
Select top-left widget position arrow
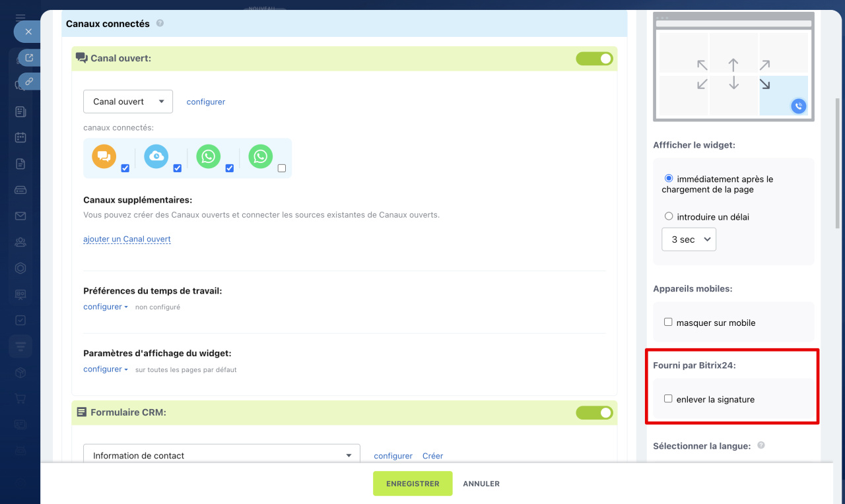pyautogui.click(x=702, y=65)
